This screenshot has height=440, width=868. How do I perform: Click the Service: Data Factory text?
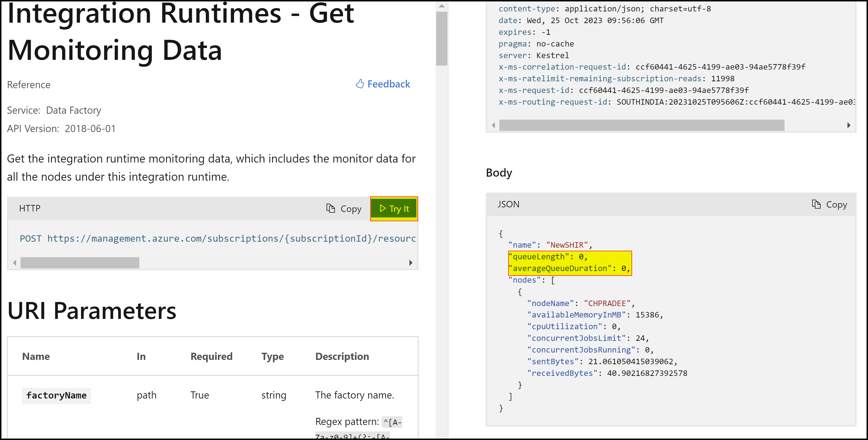pyautogui.click(x=54, y=110)
